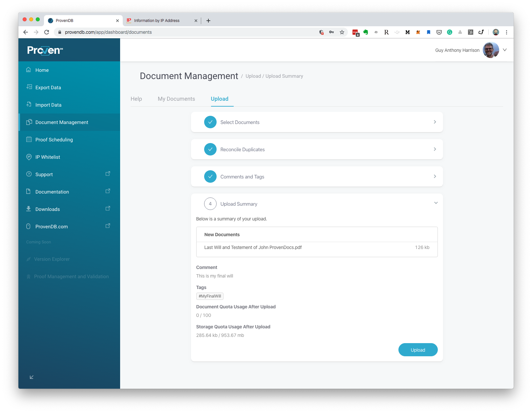Click the Support question mark icon
Viewport: 532px width, 413px height.
[29, 174]
